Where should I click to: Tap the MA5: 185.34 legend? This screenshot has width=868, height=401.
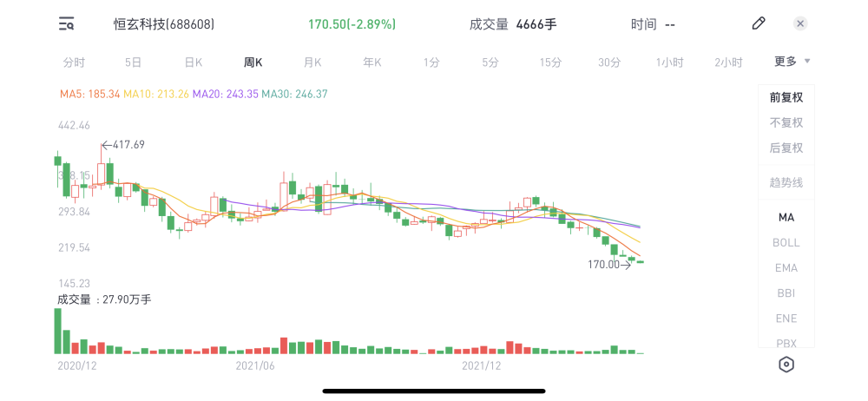click(x=89, y=94)
